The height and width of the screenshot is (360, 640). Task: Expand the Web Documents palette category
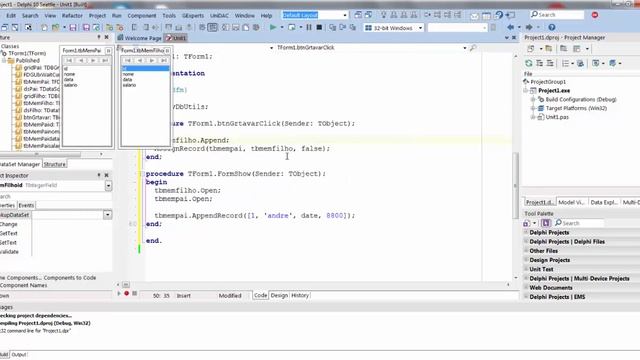[526, 287]
